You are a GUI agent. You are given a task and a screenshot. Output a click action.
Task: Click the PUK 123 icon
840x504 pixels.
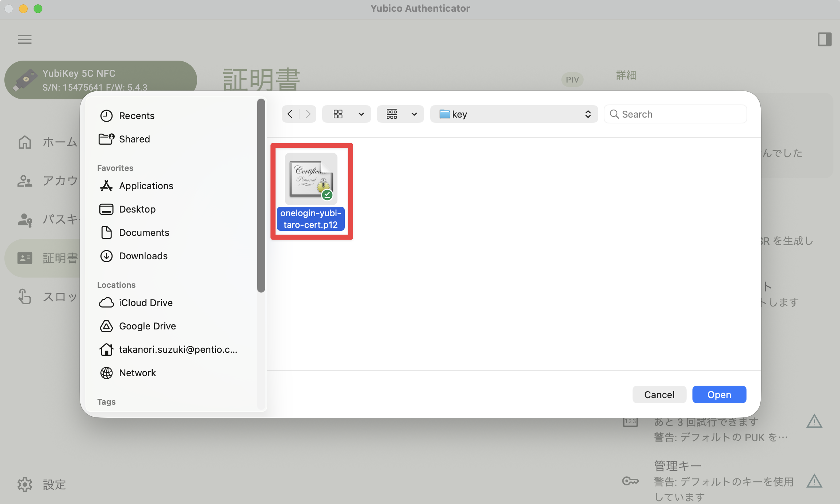[x=630, y=422]
